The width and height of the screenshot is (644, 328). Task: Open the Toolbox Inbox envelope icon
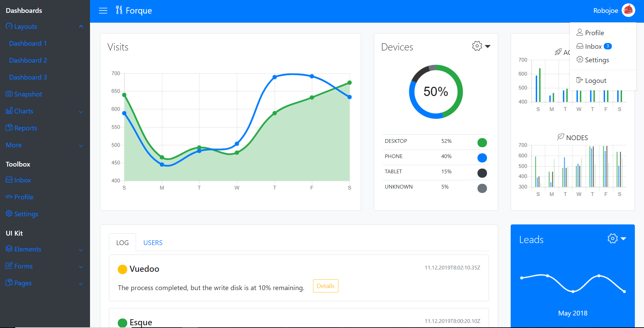pyautogui.click(x=9, y=180)
